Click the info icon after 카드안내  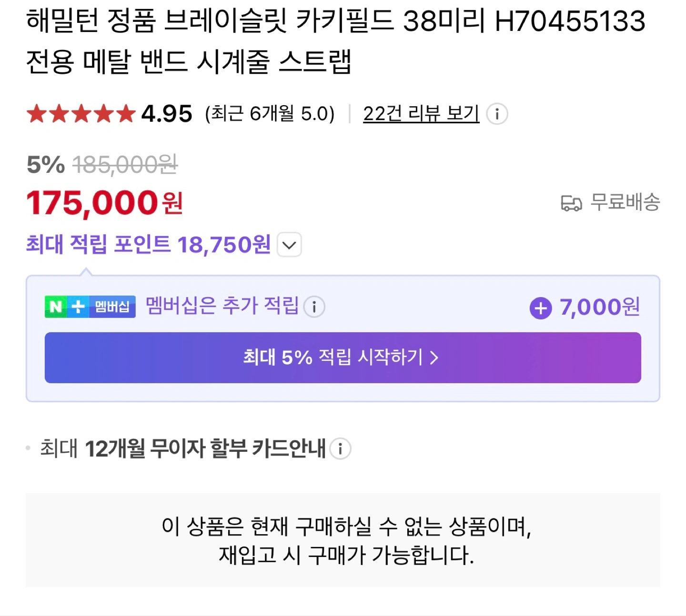pos(340,448)
